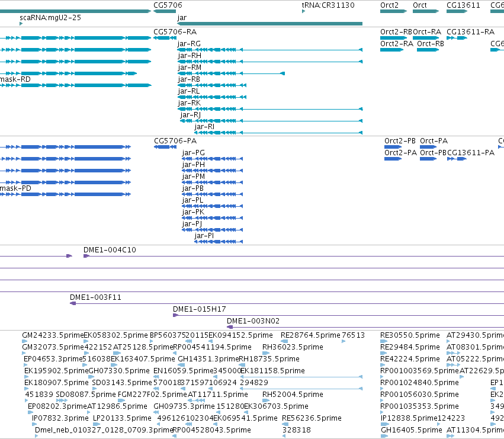Select the RP001024840.5prime EST label
Viewport: 504px width, 439px height.
click(x=419, y=383)
